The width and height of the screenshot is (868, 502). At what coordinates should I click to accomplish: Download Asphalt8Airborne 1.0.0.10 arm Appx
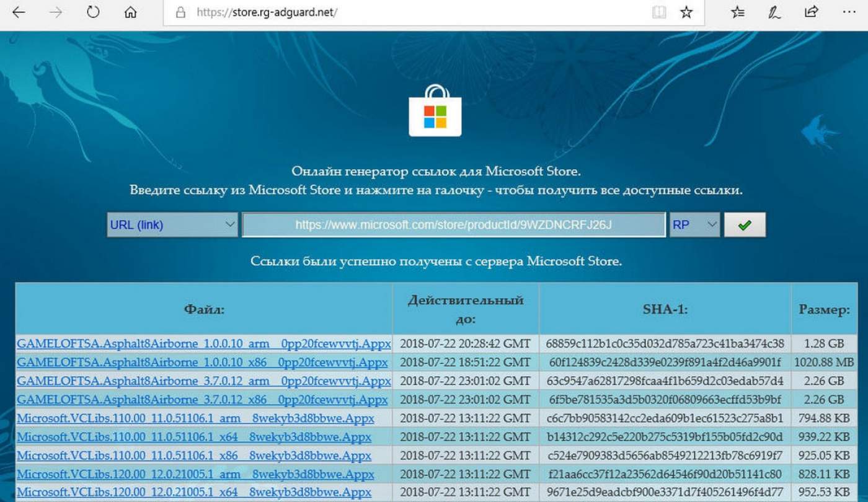203,343
